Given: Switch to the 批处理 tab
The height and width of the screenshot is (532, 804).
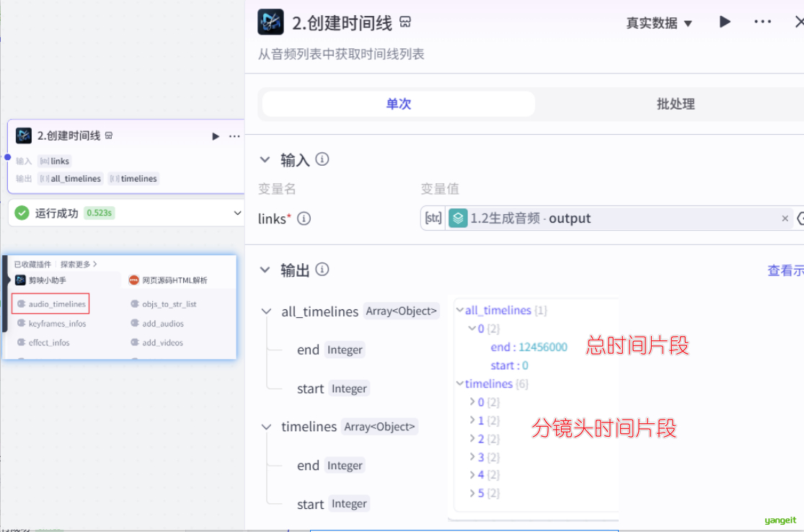Looking at the screenshot, I should point(675,104).
